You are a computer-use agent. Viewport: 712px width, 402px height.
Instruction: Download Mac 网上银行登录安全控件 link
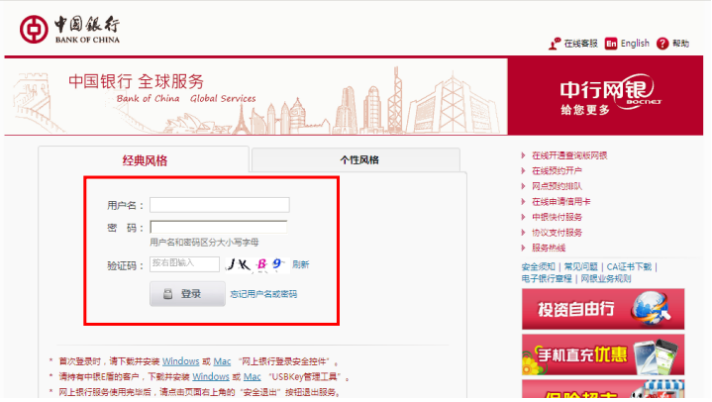pos(222,362)
